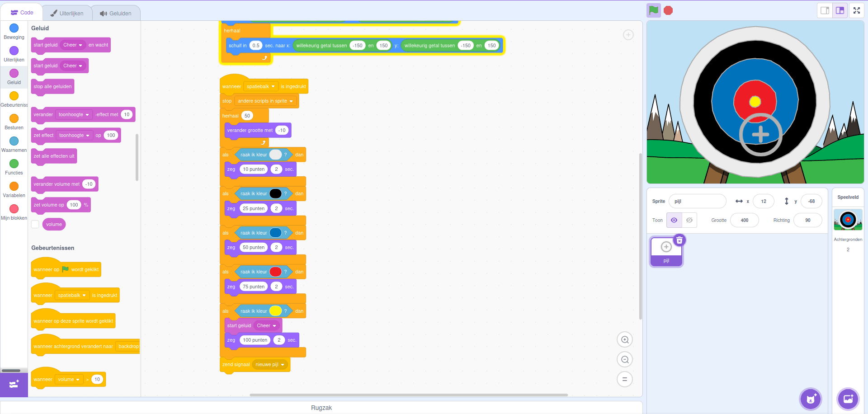The width and height of the screenshot is (868, 414).
Task: Open 'nieuwe pijl' broadcast dropdown
Action: point(270,364)
